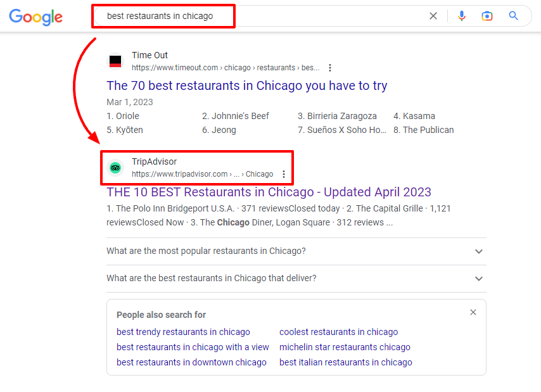Screen dimensions: 541x392
Task: Click the TripAdvisor snippet mentioning The Polo Inn
Action: tap(279, 215)
